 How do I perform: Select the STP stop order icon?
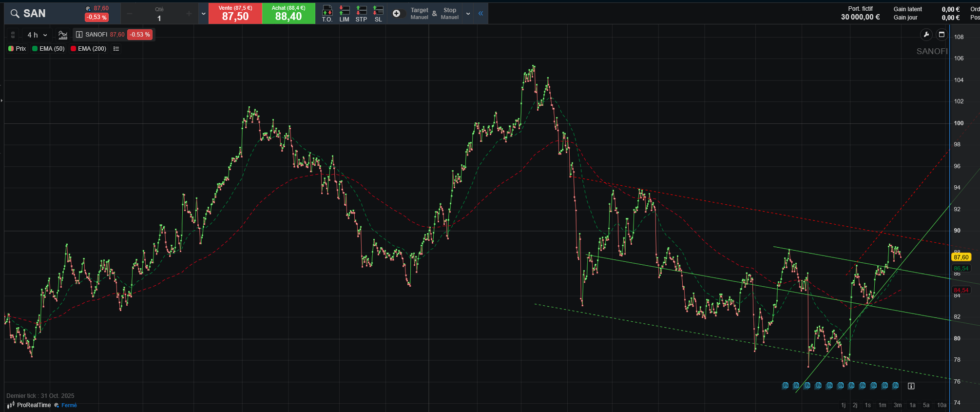361,13
